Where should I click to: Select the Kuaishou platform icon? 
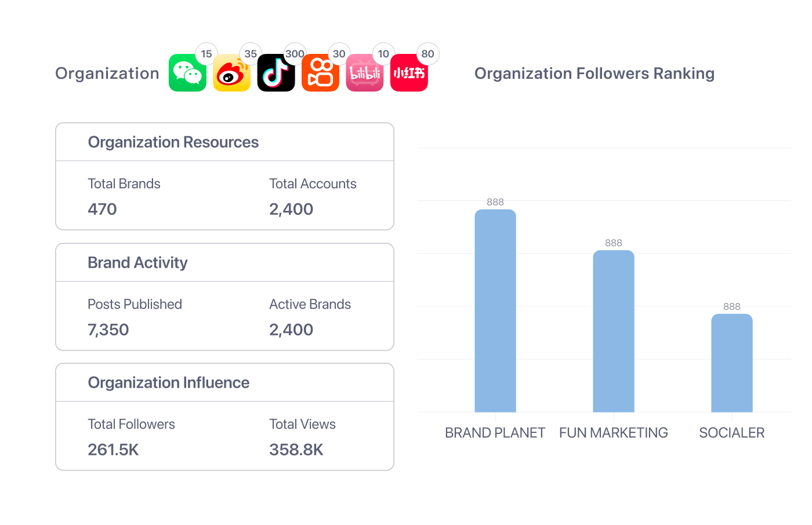coord(320,73)
